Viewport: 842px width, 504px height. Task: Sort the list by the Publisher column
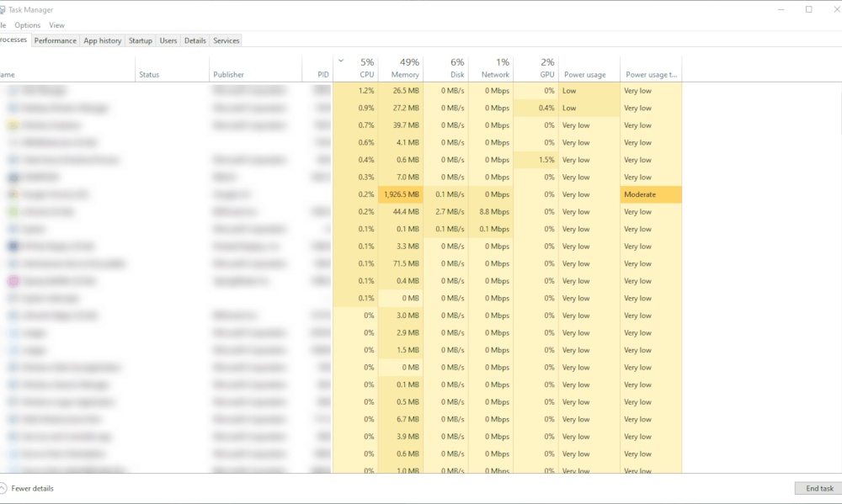pos(228,74)
